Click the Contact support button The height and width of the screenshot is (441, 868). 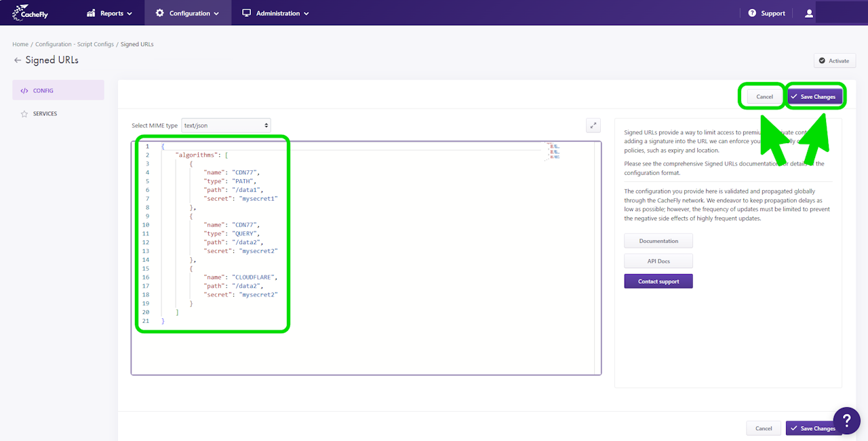658,281
